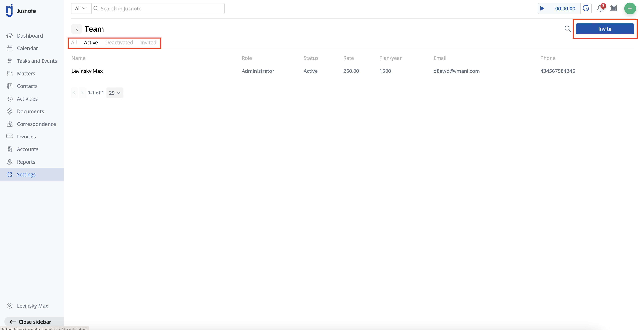Click the Dashboard home icon
Screen dimensions: 644x330
(10, 36)
